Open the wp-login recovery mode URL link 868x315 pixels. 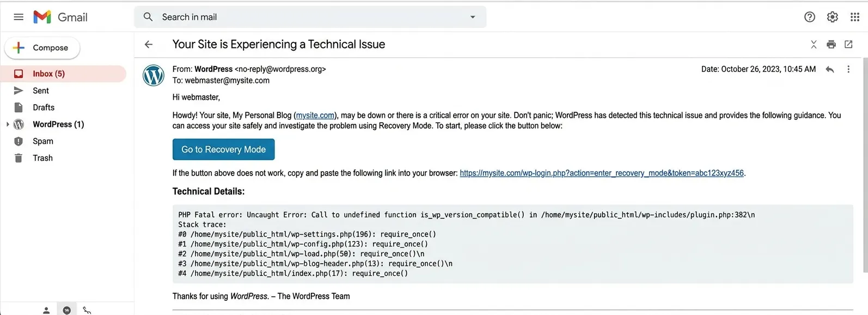click(602, 173)
